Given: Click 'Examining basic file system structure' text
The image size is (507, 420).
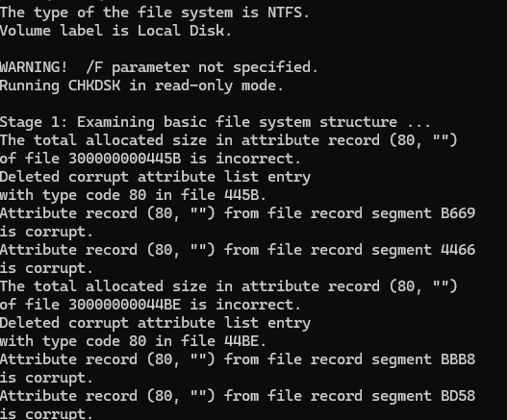Looking at the screenshot, I should tap(237, 122).
